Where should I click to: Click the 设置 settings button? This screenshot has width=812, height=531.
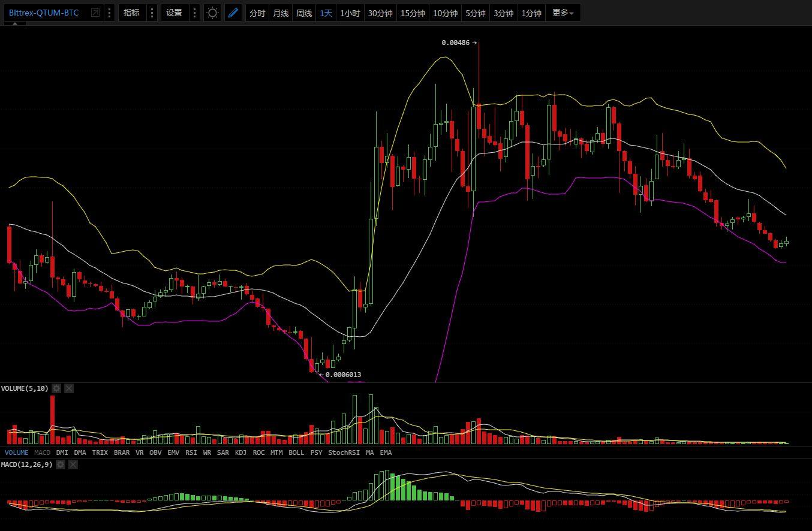(x=175, y=13)
